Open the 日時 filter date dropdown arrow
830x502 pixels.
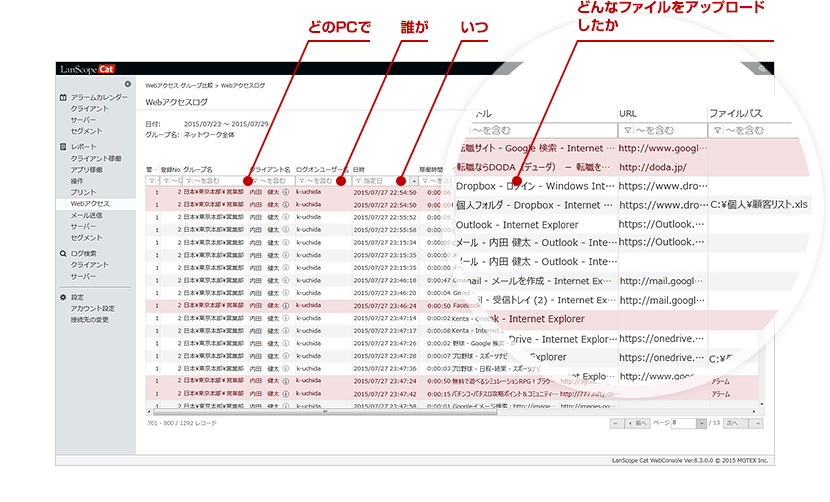pyautogui.click(x=414, y=181)
